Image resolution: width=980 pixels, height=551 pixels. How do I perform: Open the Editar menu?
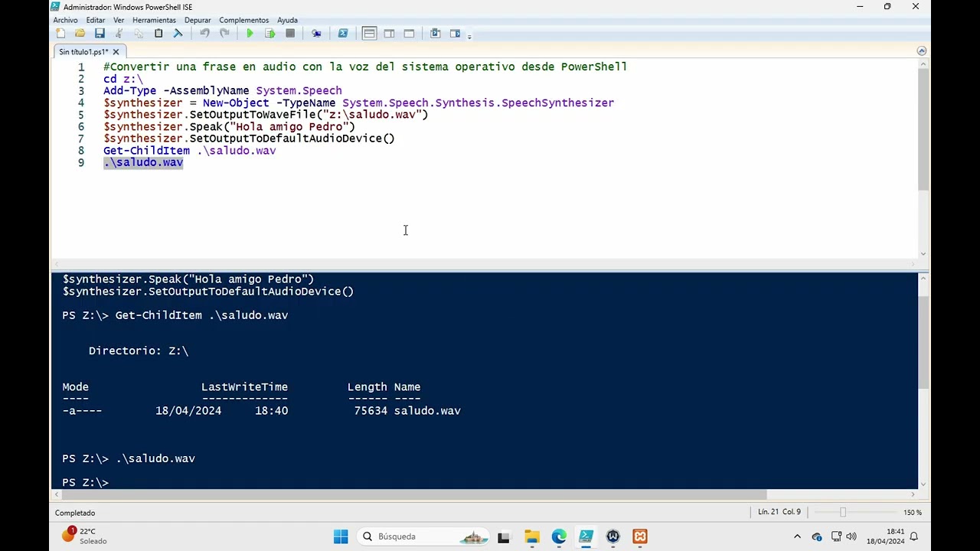click(96, 20)
